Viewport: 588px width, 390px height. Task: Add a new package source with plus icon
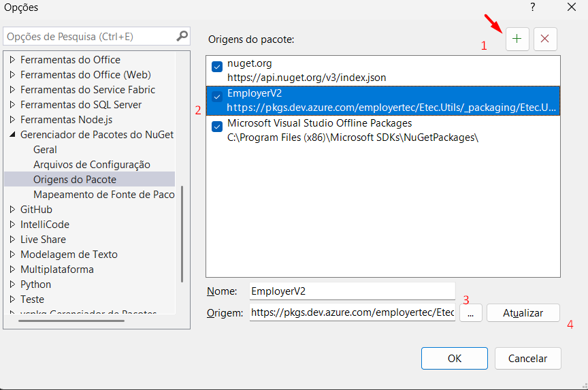(x=517, y=39)
